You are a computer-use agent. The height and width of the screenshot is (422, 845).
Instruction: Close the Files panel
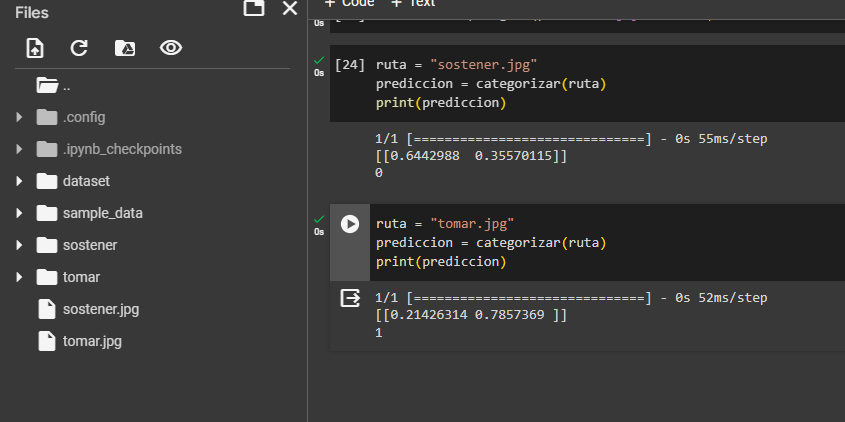coord(290,9)
